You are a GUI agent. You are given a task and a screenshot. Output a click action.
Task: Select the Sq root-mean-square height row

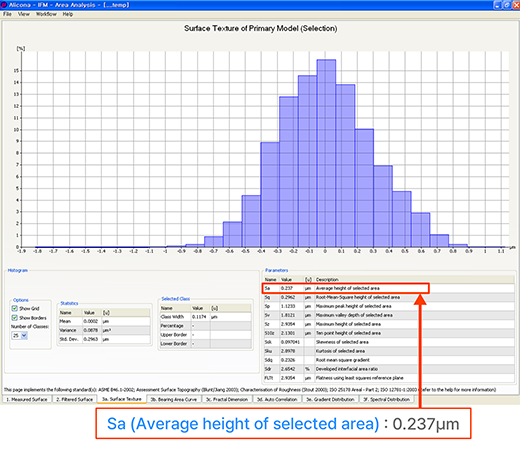[389, 297]
